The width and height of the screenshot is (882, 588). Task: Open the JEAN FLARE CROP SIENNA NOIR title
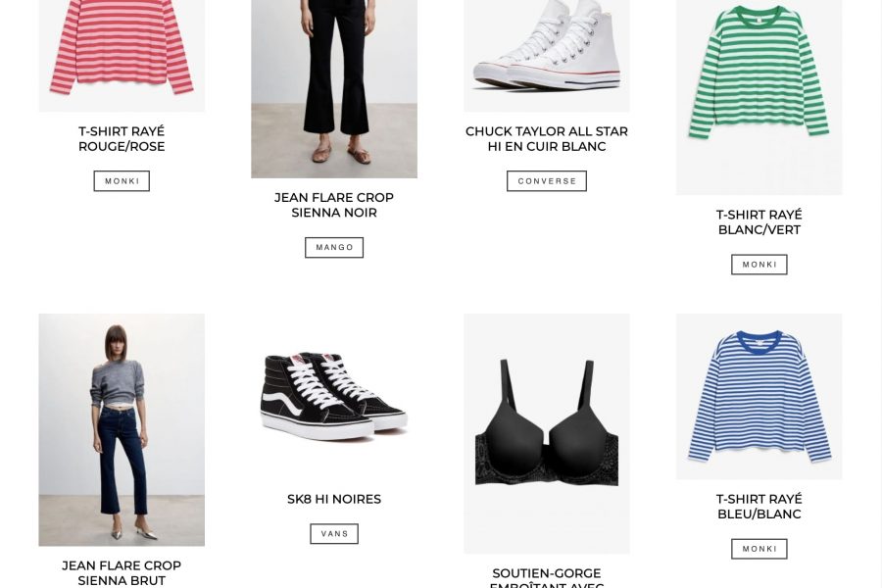click(334, 206)
